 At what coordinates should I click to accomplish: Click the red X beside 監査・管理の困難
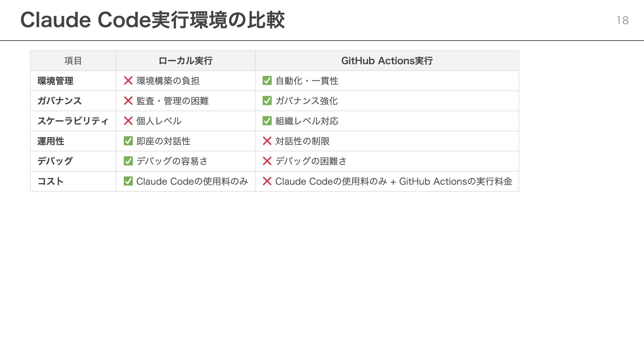click(128, 101)
